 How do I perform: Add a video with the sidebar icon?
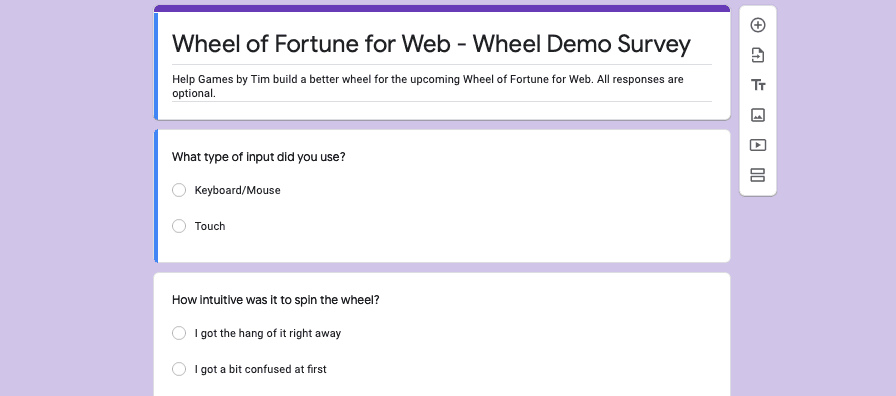point(758,145)
